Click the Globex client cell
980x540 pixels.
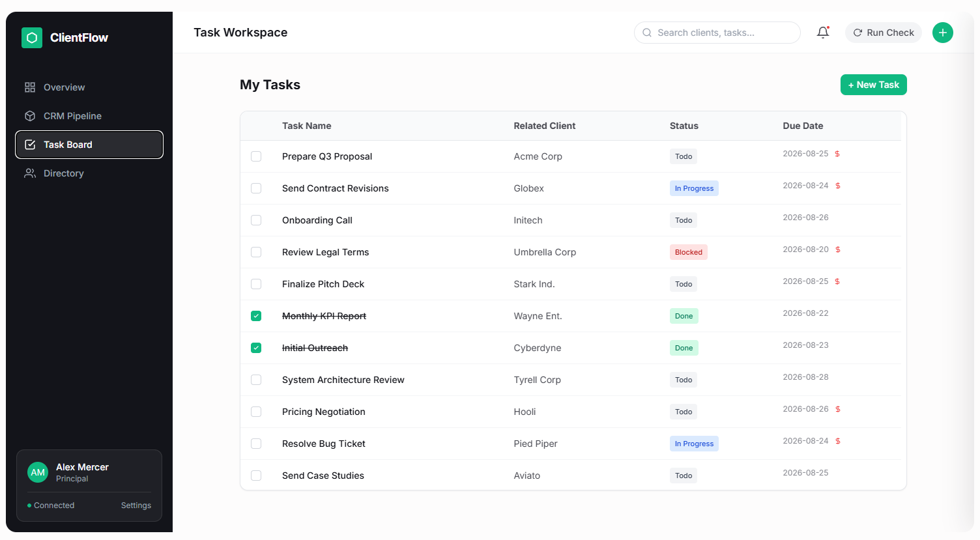pyautogui.click(x=528, y=188)
